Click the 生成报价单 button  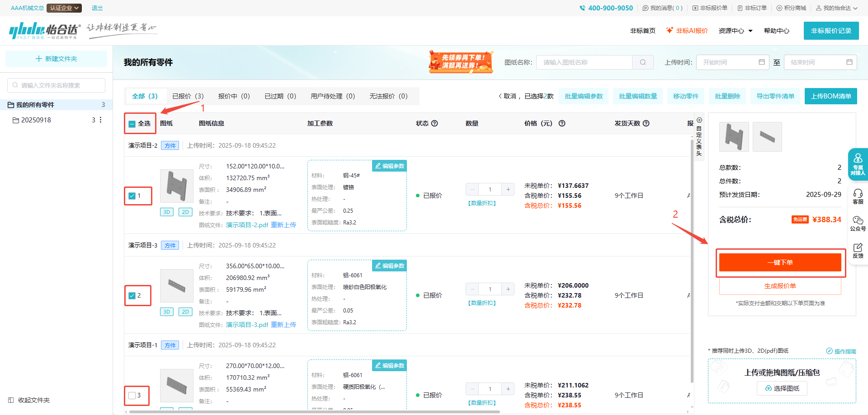click(x=780, y=286)
